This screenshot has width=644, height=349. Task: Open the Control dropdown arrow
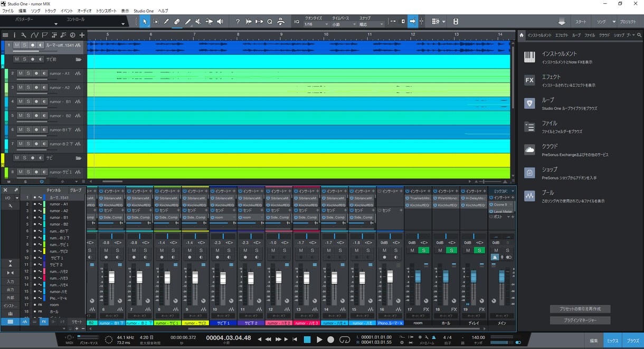123,24
